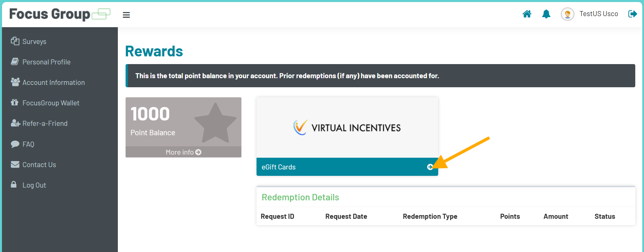Click the Redemption Details heading
The width and height of the screenshot is (644, 252).
[x=301, y=197]
